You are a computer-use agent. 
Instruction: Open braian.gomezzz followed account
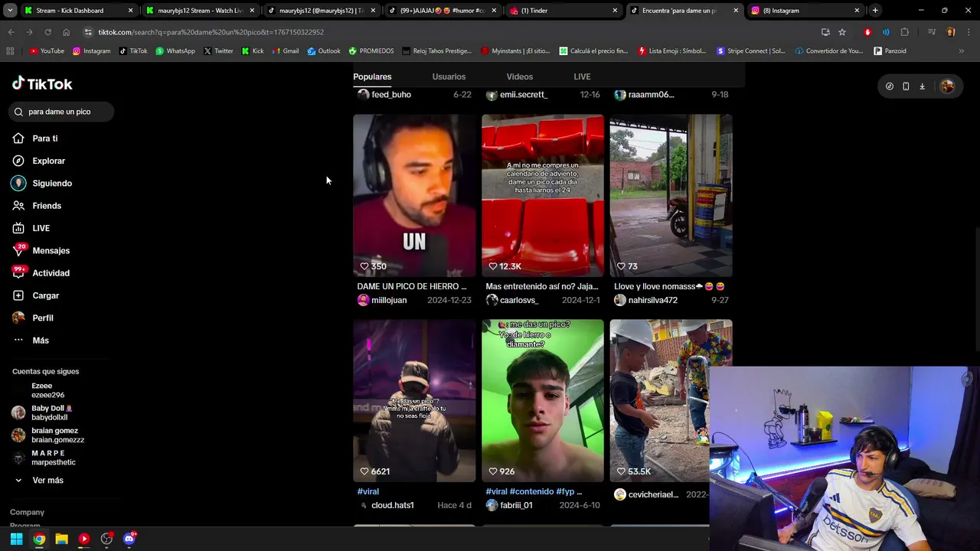pos(48,435)
